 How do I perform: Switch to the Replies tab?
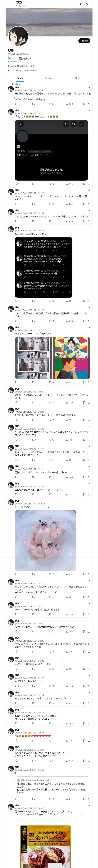click(49, 78)
